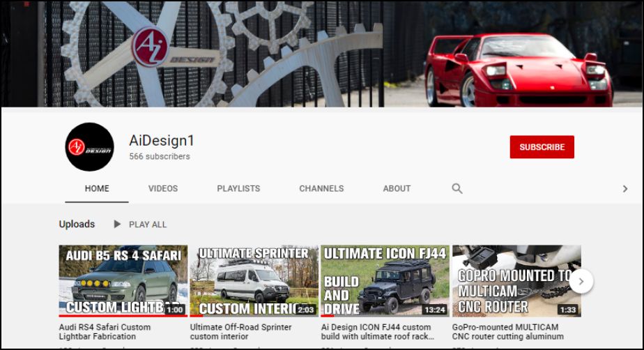Subscribe to the AiDesign1 channel
The height and width of the screenshot is (350, 644).
(x=542, y=147)
